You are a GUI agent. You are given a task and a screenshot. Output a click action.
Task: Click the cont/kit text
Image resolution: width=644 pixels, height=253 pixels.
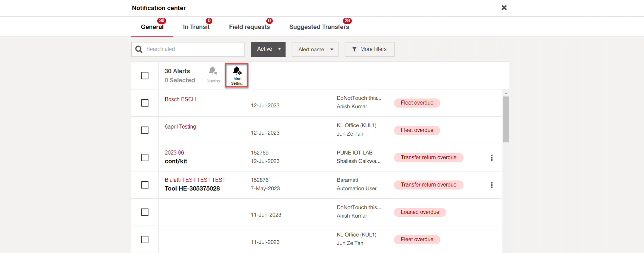coord(176,161)
